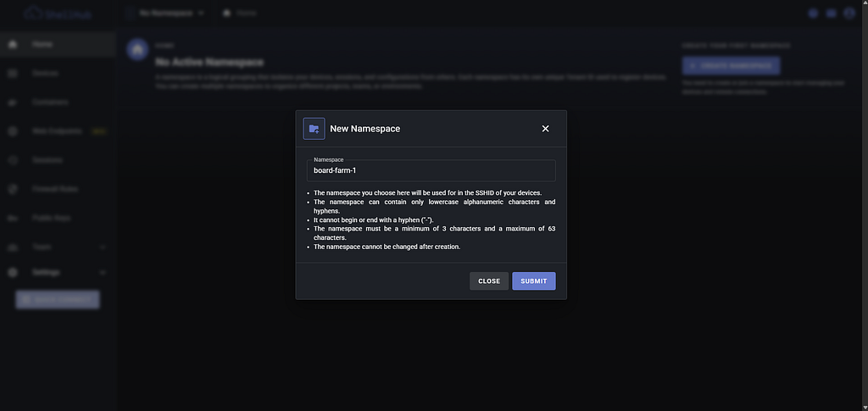The image size is (868, 411).
Task: Click the Quick Connect button in the sidebar
Action: pos(58,299)
